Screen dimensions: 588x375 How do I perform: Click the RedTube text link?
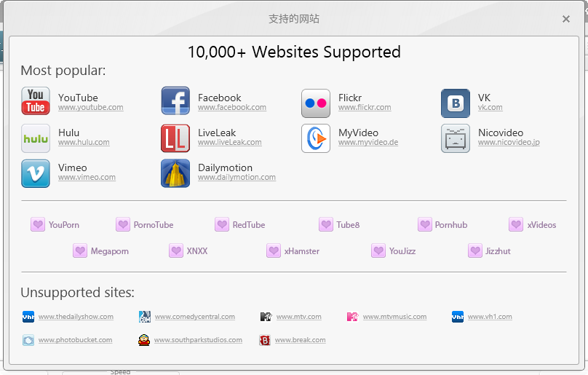pos(249,225)
